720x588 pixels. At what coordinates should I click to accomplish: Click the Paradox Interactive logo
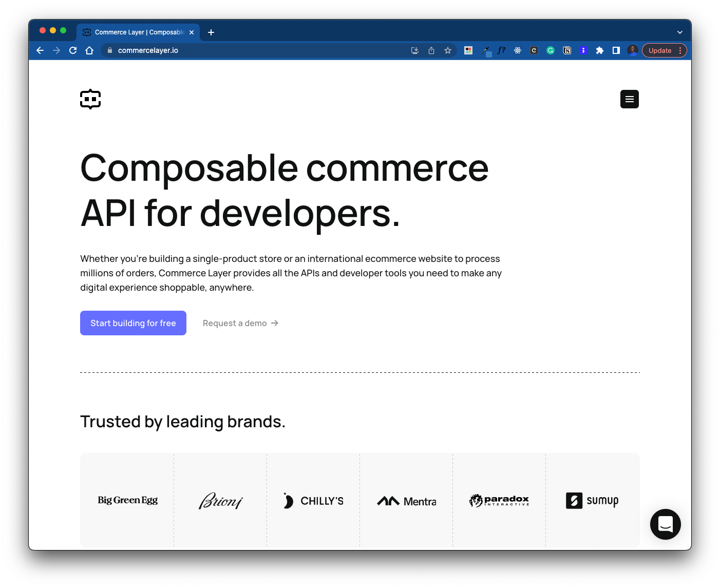click(499, 500)
